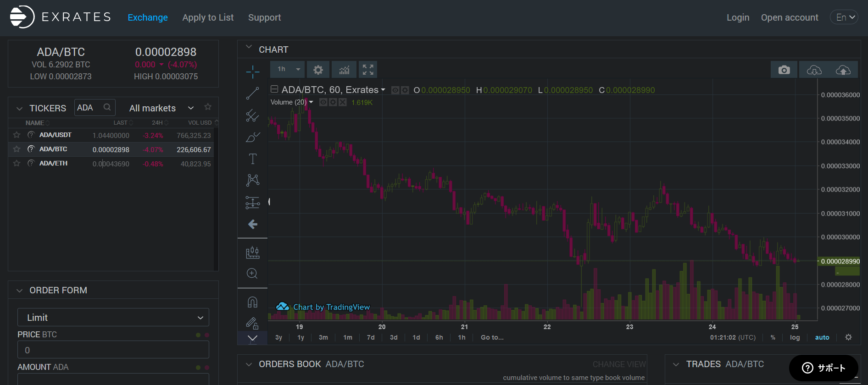Open the All markets dropdown
This screenshot has width=868, height=385.
pyautogui.click(x=161, y=108)
